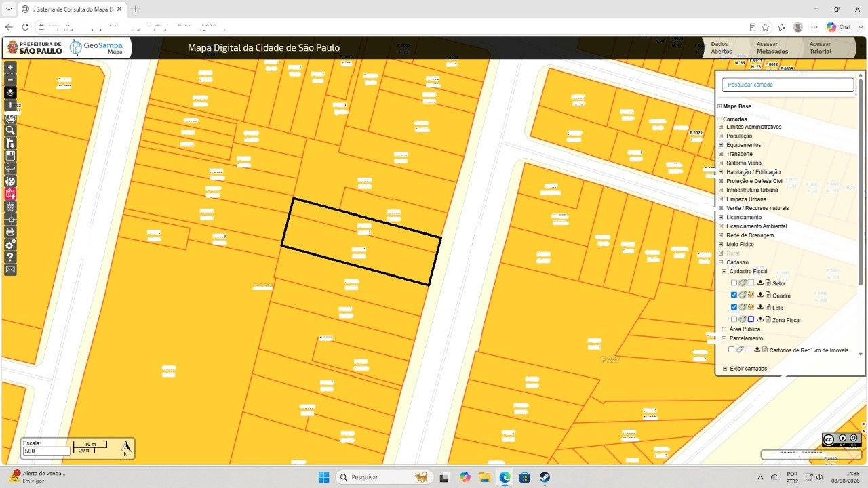Open the gears settings tool
This screenshot has height=488, width=868.
[x=10, y=245]
